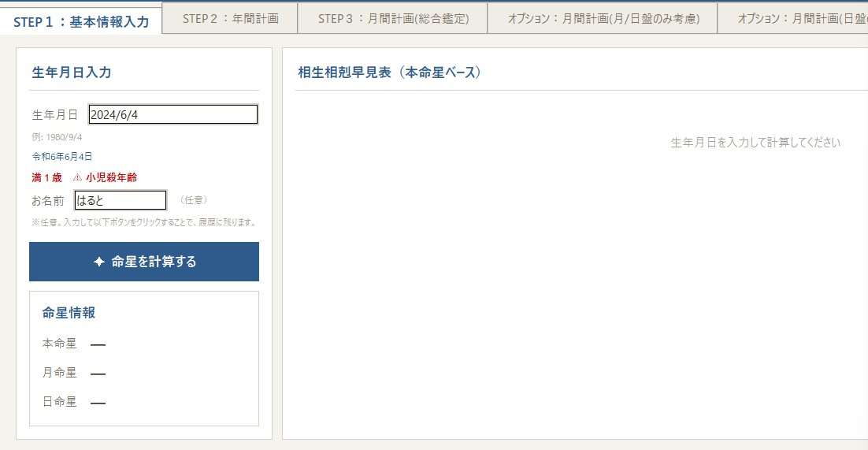Select オプション 月間計画(月/日盤のみ考慮) tab
The image size is (868, 450).
(603, 18)
